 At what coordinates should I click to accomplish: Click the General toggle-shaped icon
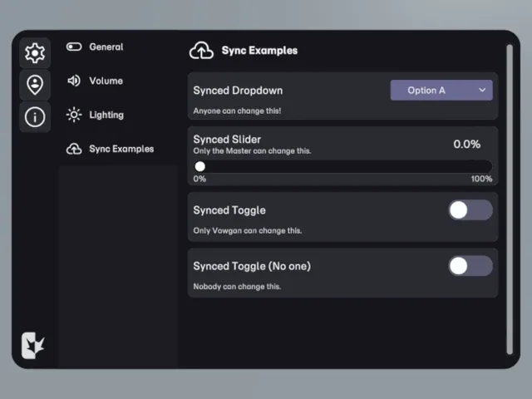[74, 47]
